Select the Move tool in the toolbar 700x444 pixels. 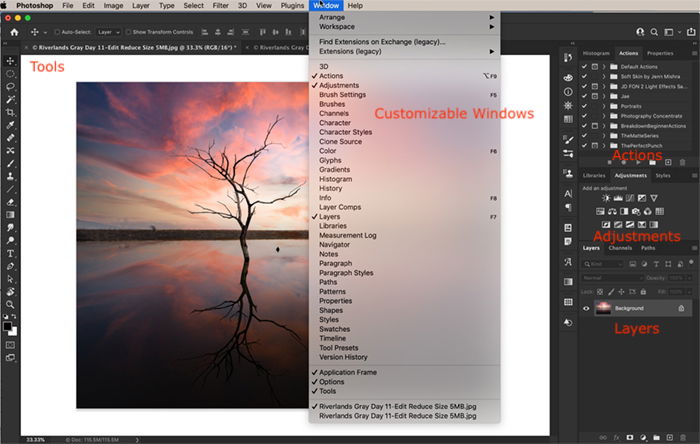(x=10, y=61)
